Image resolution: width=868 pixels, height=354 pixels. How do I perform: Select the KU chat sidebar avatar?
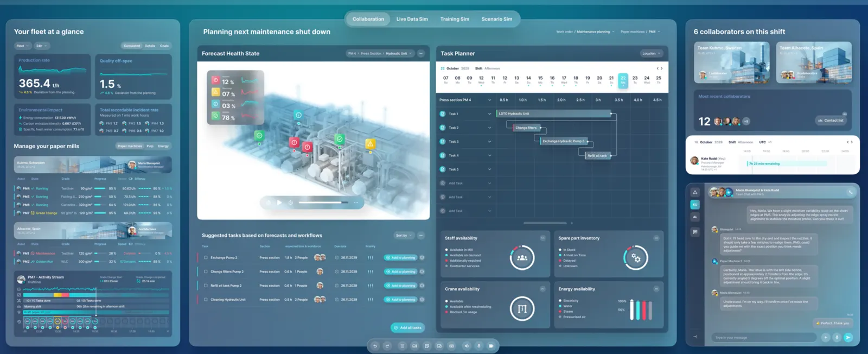coord(695,205)
